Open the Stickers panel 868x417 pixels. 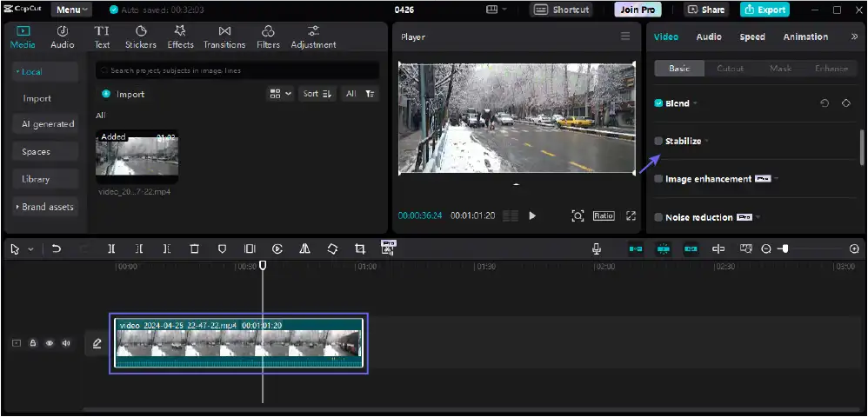pyautogui.click(x=140, y=36)
